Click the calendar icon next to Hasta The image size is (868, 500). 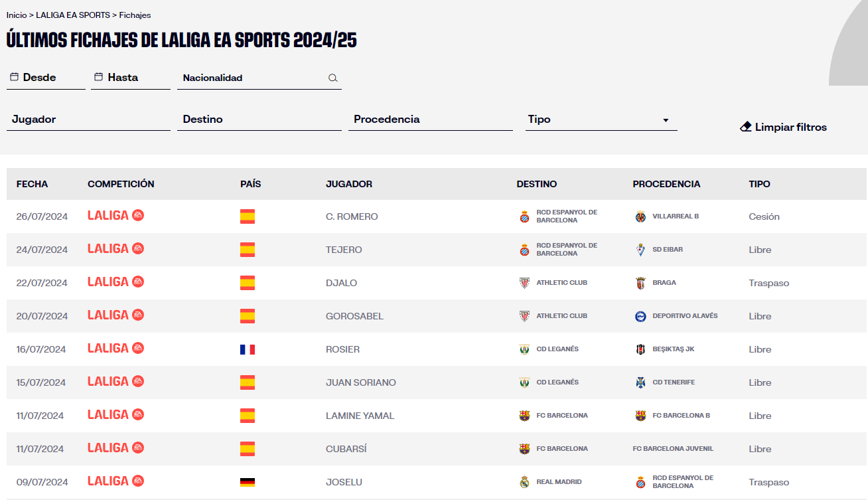click(98, 76)
